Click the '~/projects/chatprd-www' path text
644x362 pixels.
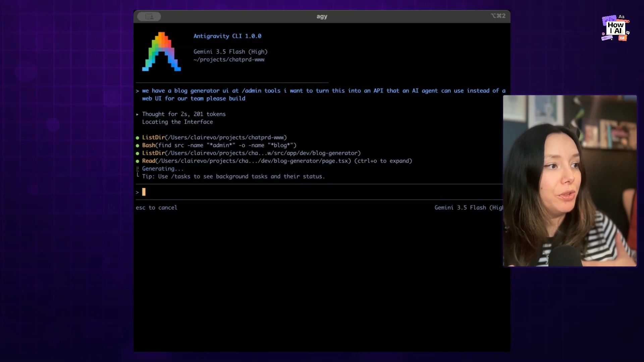229,60
